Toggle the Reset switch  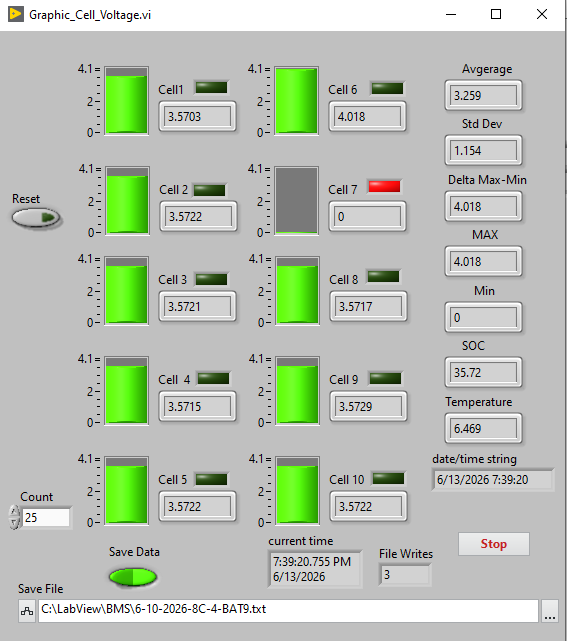(x=36, y=218)
